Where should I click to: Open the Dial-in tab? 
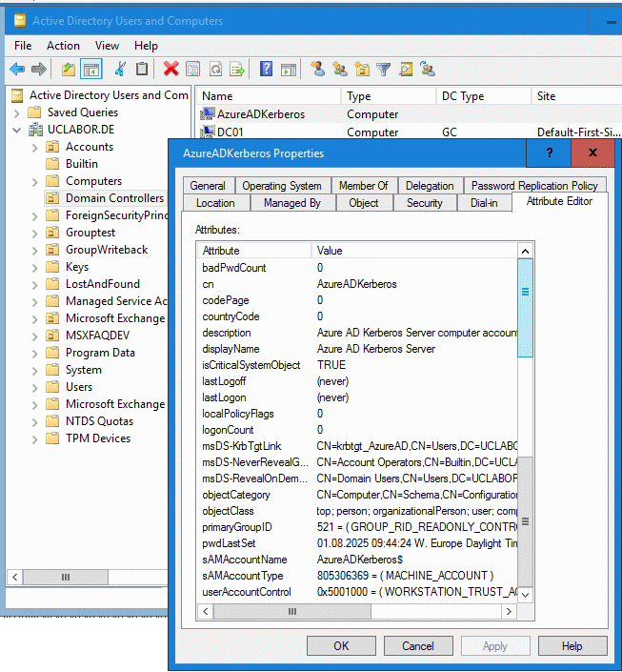coord(484,203)
